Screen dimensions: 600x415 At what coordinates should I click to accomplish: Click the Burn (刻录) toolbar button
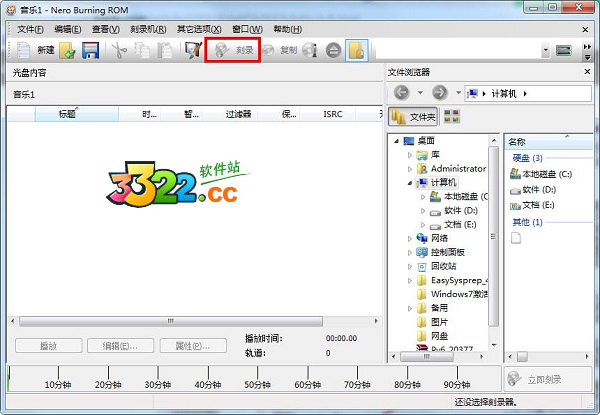coord(233,50)
